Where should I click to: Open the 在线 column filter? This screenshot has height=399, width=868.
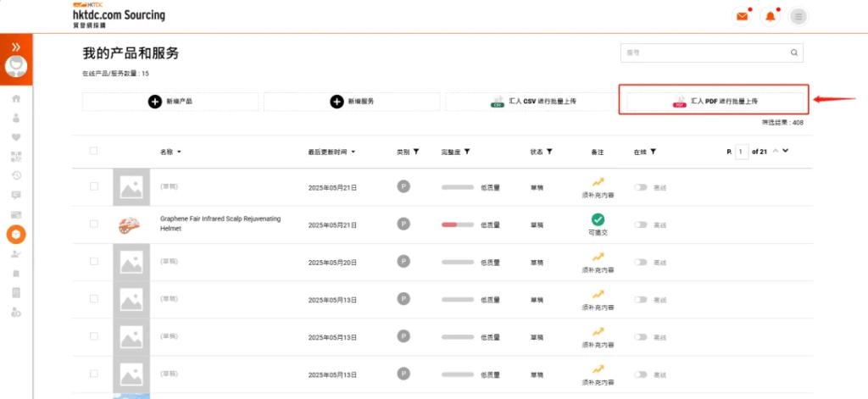(654, 151)
